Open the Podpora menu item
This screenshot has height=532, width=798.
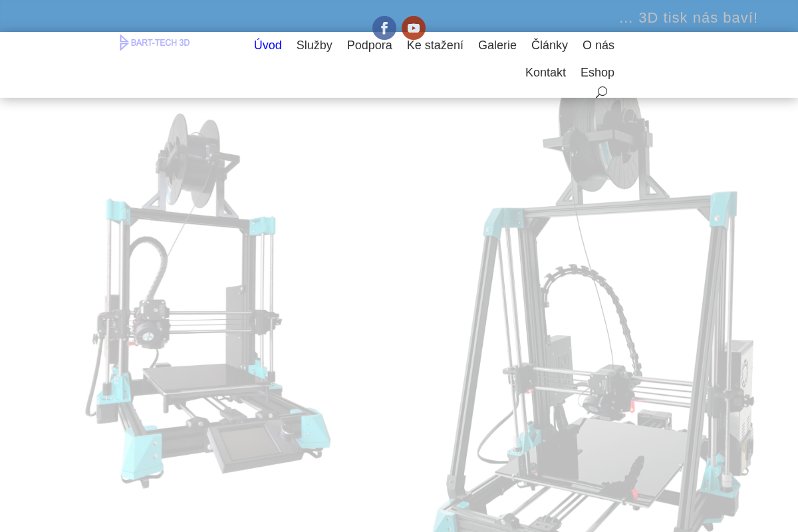[370, 45]
